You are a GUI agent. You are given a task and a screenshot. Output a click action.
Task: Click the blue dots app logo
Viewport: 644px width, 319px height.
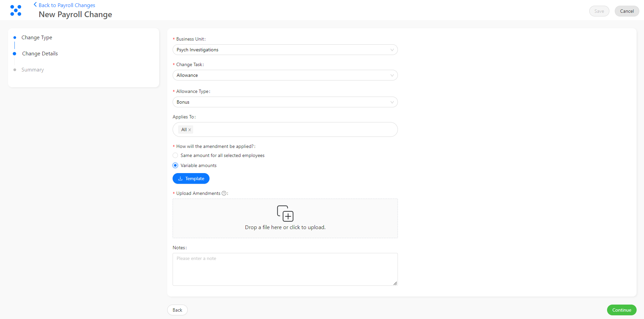pos(16,10)
